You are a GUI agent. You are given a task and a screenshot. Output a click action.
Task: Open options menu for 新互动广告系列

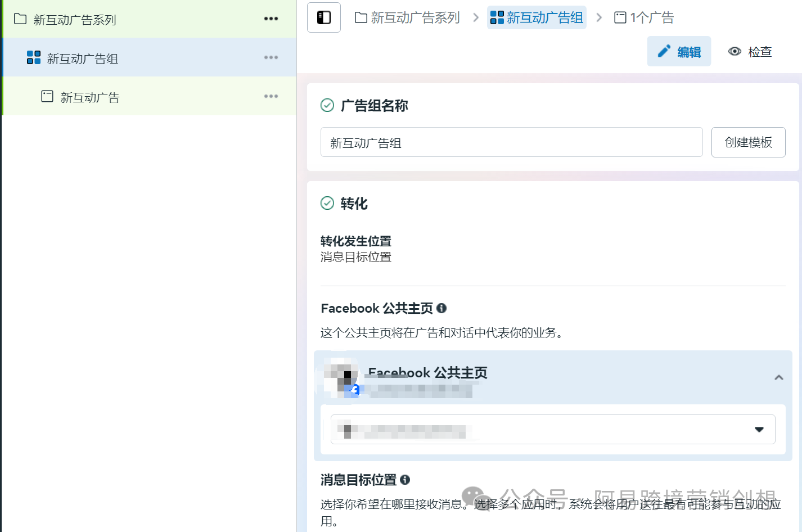271,19
